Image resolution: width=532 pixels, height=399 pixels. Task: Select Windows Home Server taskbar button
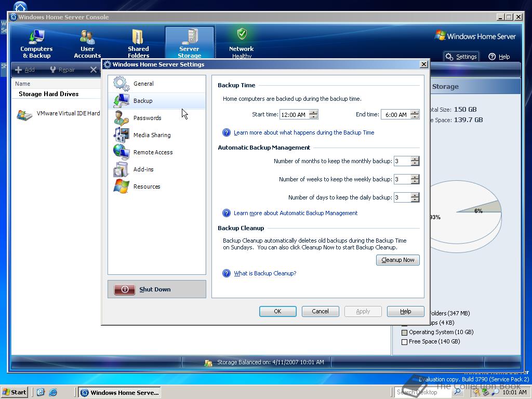[120, 393]
